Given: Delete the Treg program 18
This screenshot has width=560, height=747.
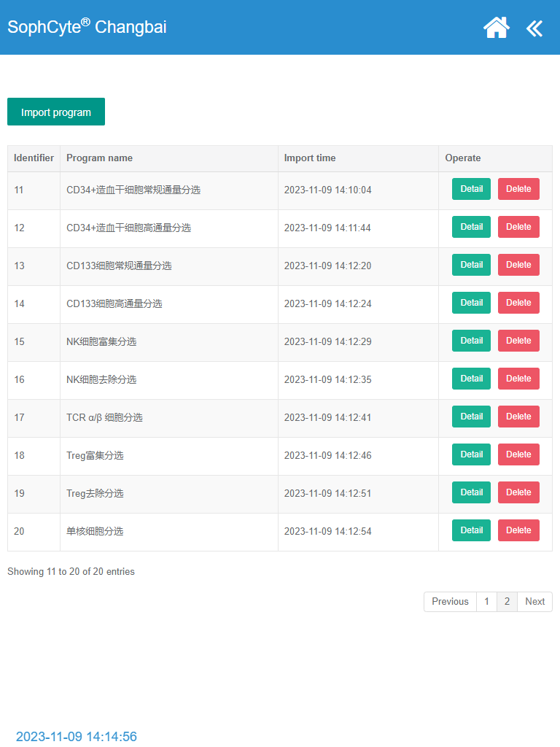Looking at the screenshot, I should coord(518,454).
